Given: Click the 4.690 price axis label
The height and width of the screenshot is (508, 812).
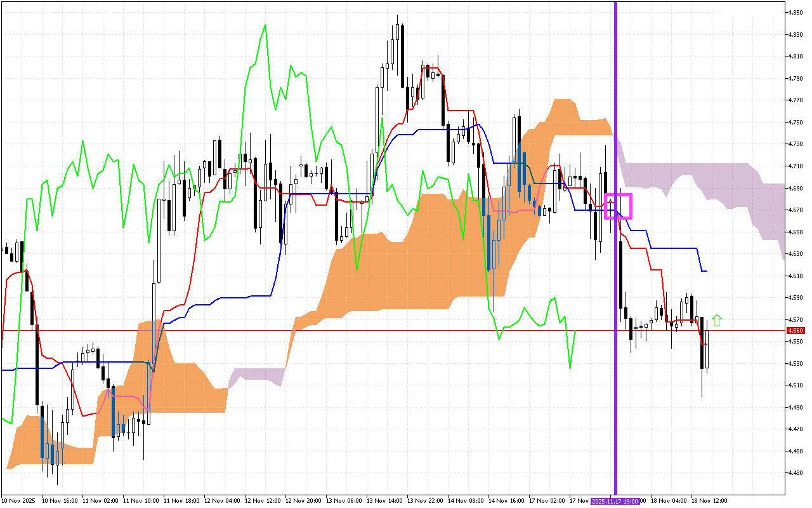Looking at the screenshot, I should click(x=795, y=188).
